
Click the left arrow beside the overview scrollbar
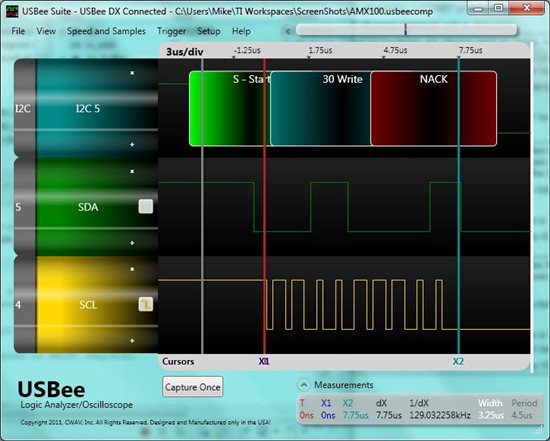click(288, 31)
